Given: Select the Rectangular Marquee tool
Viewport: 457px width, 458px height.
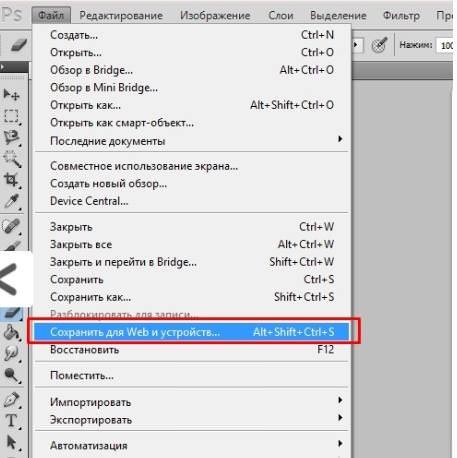Looking at the screenshot, I should coord(11,116).
